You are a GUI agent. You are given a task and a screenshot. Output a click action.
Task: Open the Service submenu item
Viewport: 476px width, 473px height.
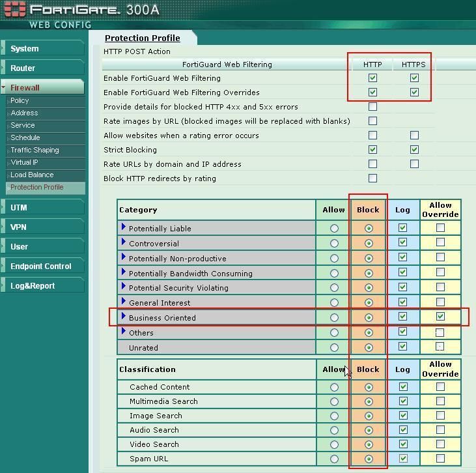click(46, 125)
